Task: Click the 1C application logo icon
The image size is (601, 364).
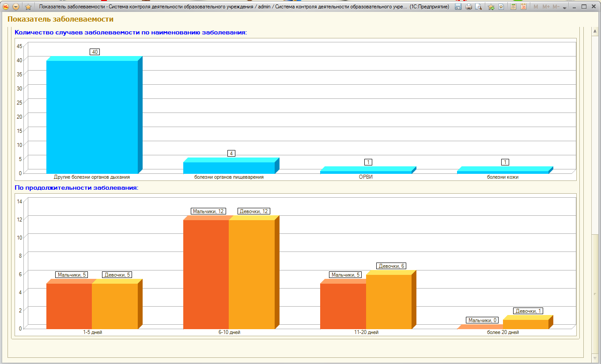Action: point(6,7)
